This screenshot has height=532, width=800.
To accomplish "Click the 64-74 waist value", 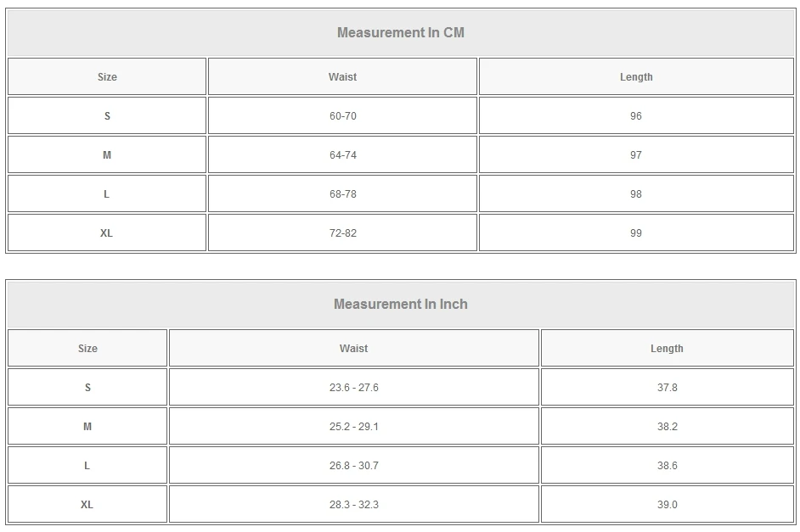I will click(342, 155).
